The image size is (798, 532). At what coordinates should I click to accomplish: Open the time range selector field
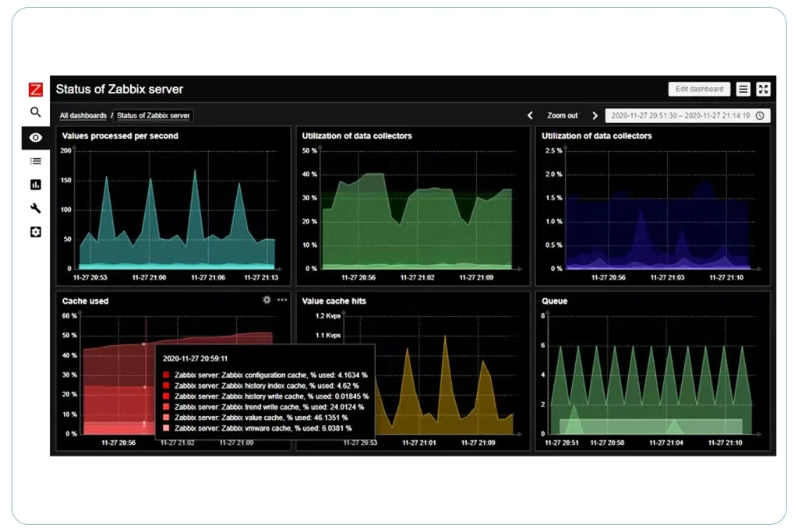tap(687, 115)
